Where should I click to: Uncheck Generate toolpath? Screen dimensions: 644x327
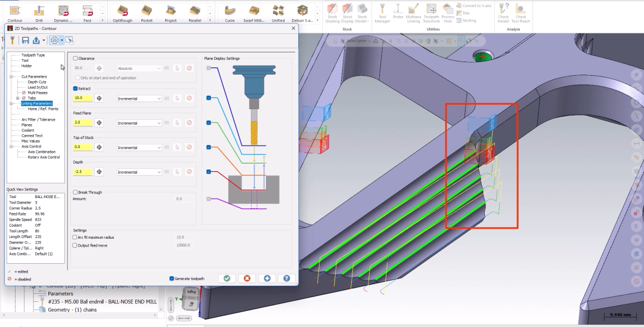(172, 279)
